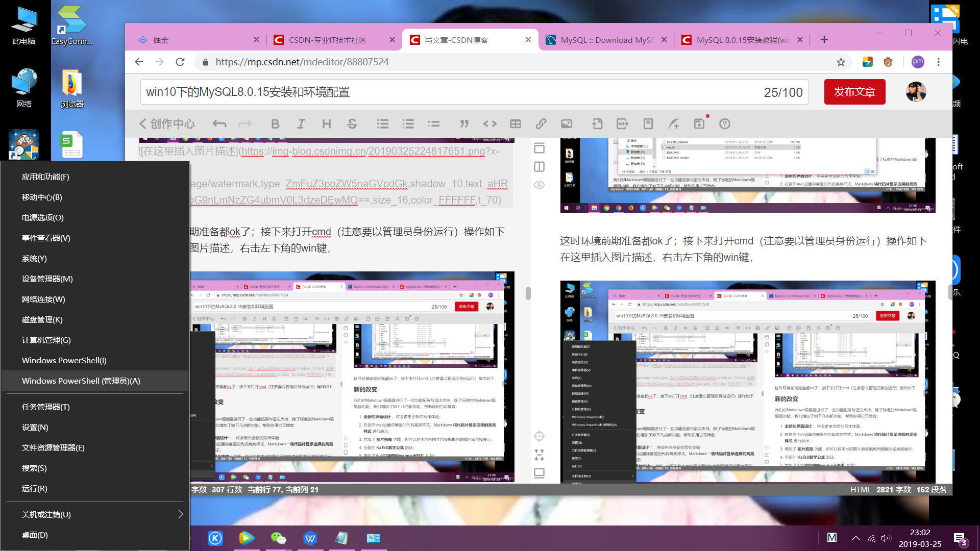Viewport: 980px width, 551px height.
Task: Go back to 创作中心
Action: (167, 123)
